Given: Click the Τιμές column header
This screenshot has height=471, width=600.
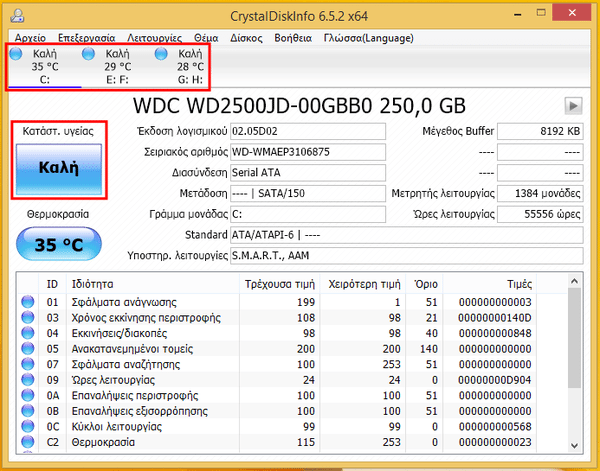Looking at the screenshot, I should 489,284.
